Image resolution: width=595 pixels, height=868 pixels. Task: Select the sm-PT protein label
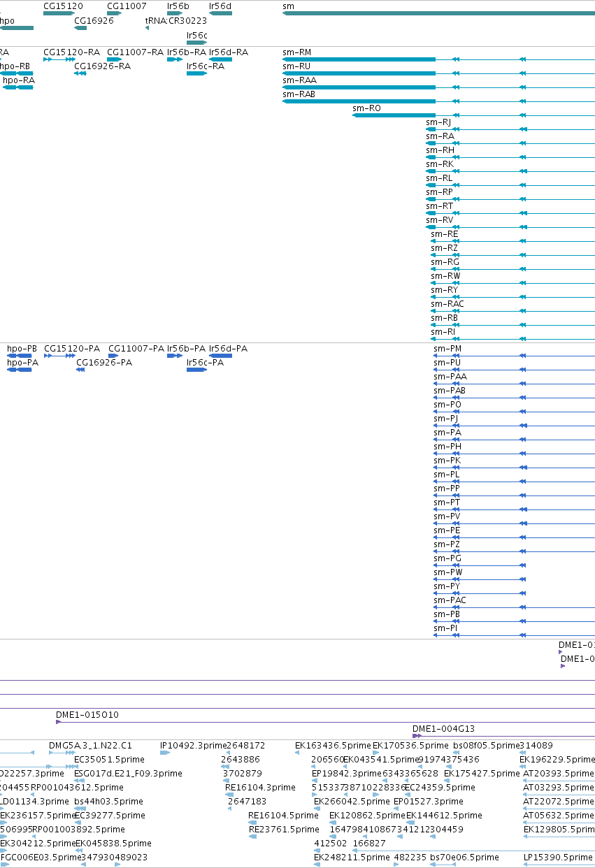447,502
